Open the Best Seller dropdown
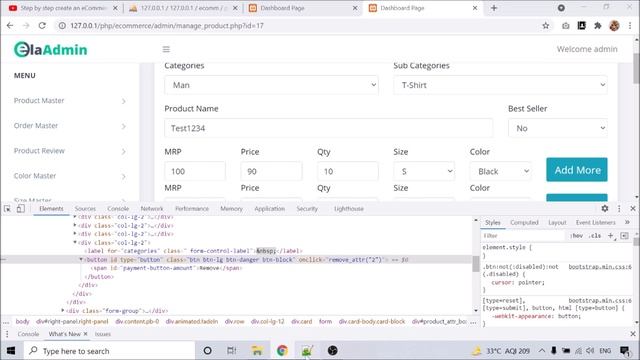 click(558, 128)
